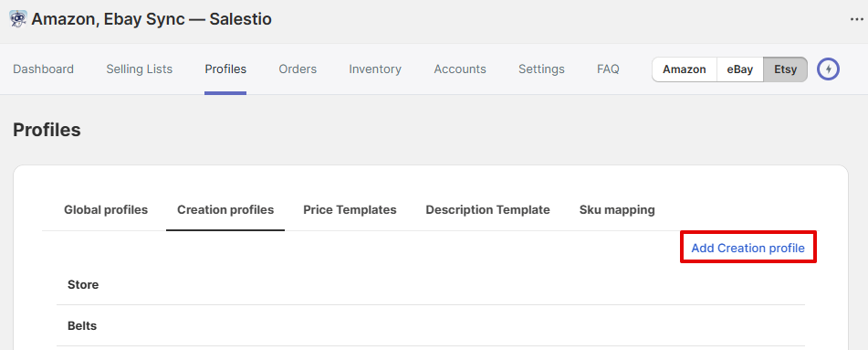Select the Creation profiles tab

click(x=225, y=210)
